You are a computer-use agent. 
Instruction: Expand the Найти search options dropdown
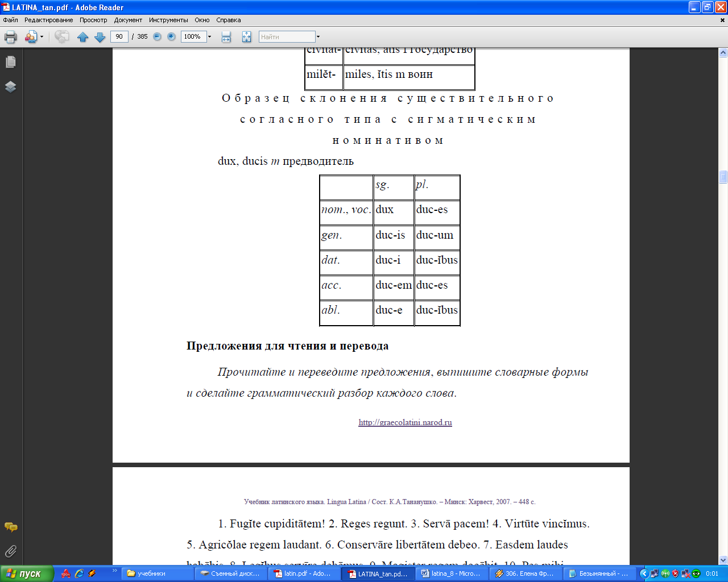pos(318,36)
